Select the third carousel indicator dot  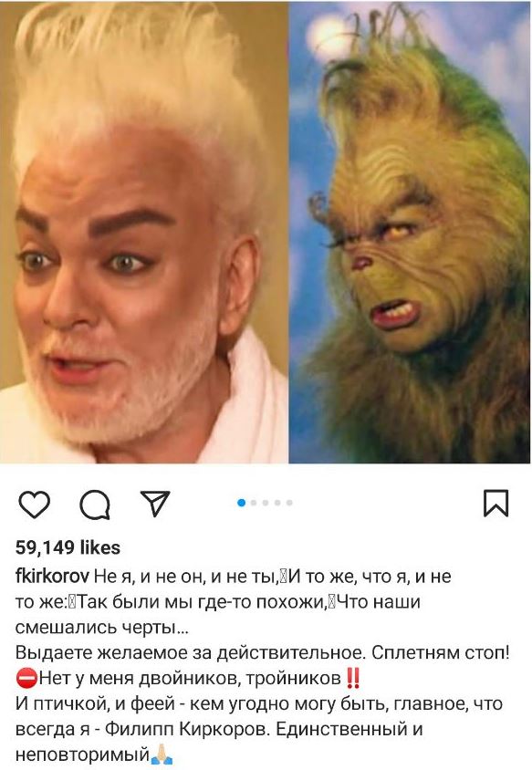pyautogui.click(x=266, y=503)
